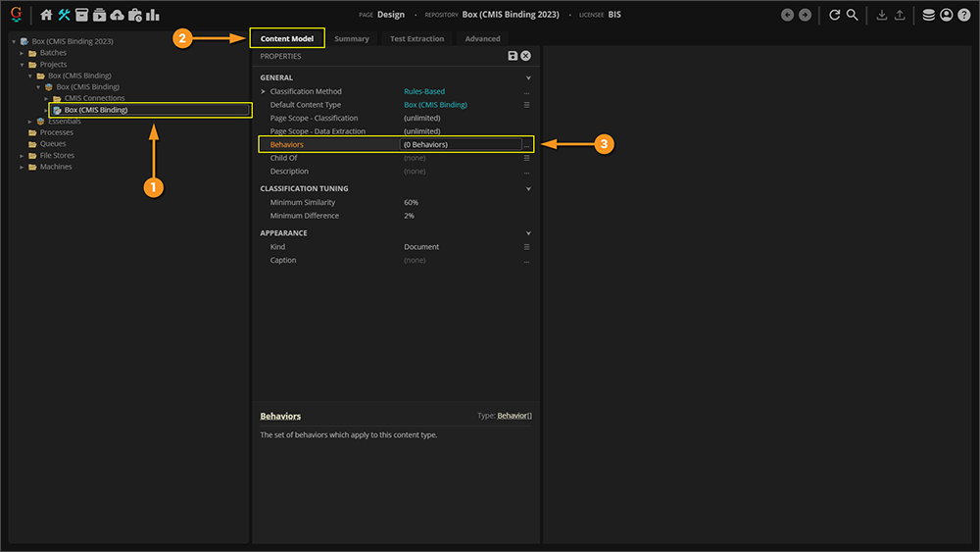Open the user account icon
980x552 pixels.
[946, 15]
